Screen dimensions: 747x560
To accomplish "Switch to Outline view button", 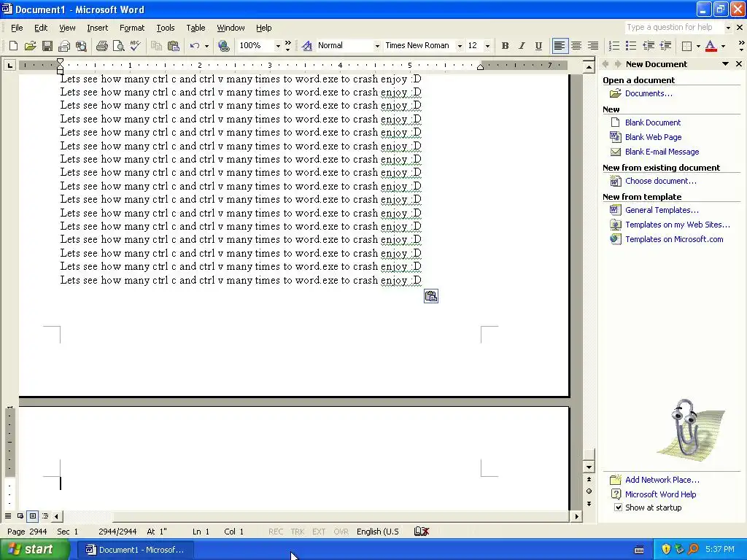I will tap(45, 516).
